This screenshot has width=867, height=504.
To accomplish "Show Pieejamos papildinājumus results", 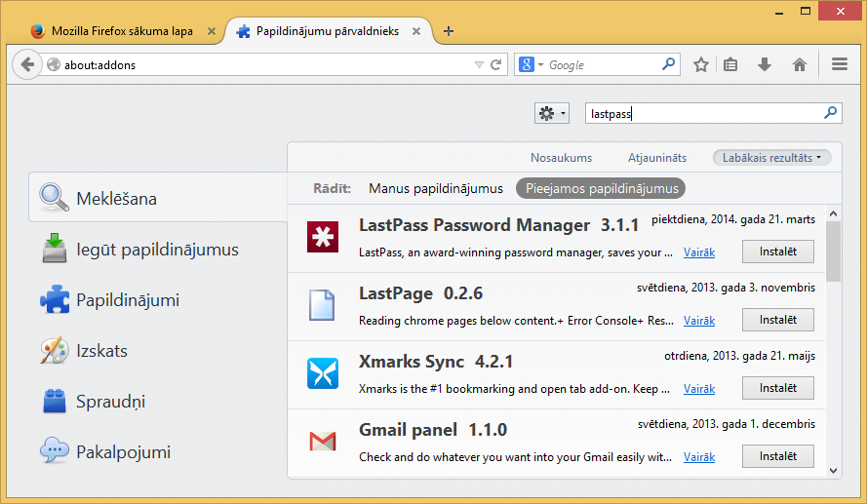I will point(601,188).
